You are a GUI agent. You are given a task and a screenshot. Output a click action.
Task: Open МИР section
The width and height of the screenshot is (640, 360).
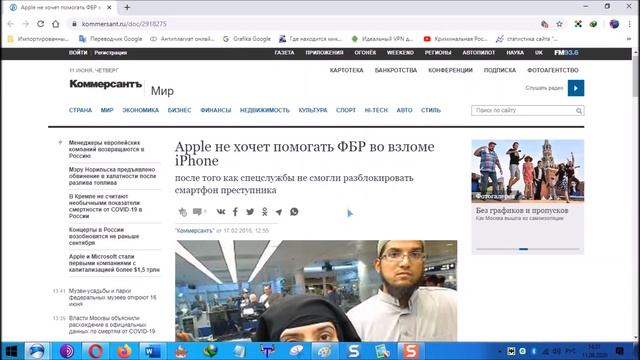[x=107, y=110]
